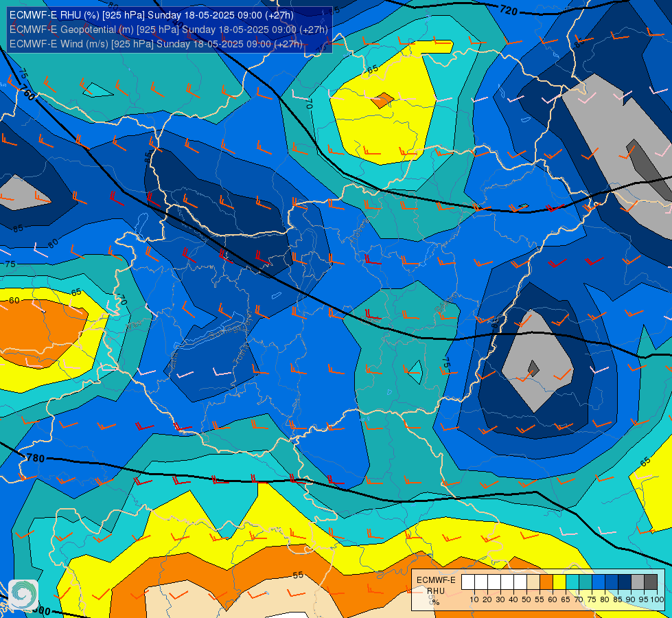Image resolution: width=672 pixels, height=618 pixels.
Task: Click the legend tick value 100
Action: pyautogui.click(x=657, y=599)
